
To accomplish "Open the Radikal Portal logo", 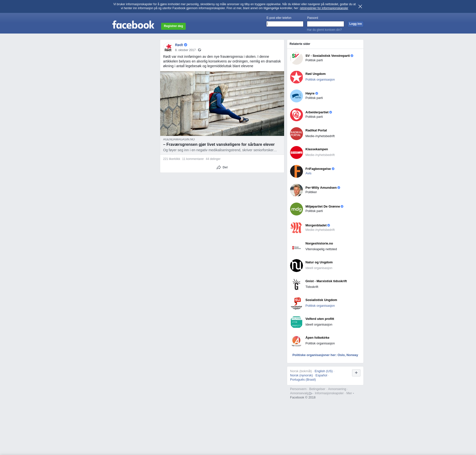I will (297, 134).
